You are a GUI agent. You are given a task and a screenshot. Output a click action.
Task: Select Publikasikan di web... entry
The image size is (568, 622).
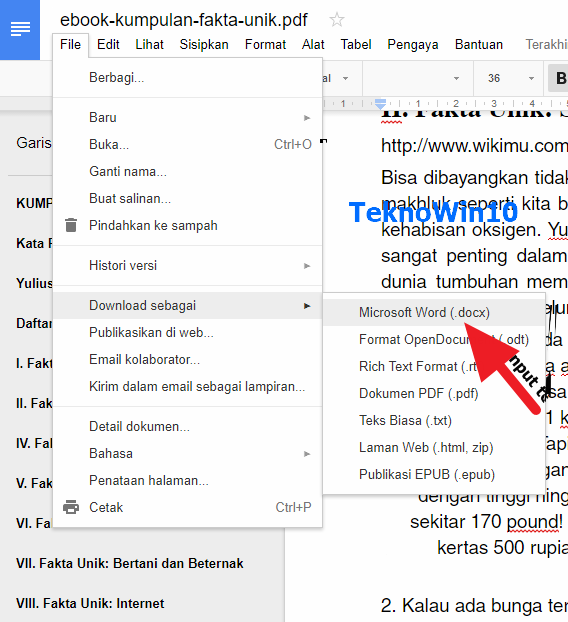[x=187, y=332]
